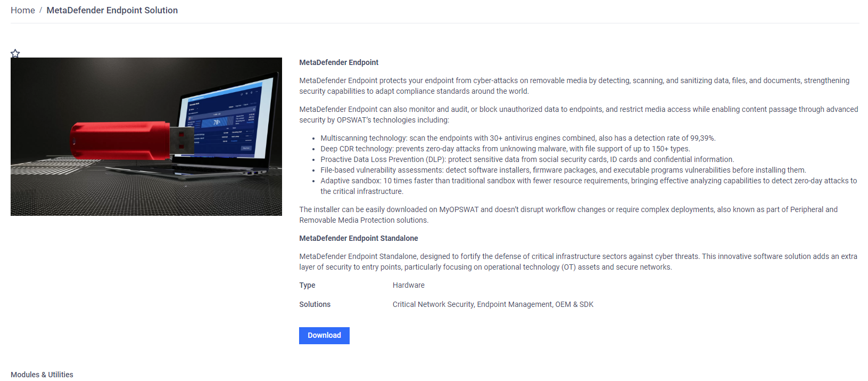868x381 pixels.
Task: Click the MetaDefender Endpoint Standalone heading
Action: point(359,238)
